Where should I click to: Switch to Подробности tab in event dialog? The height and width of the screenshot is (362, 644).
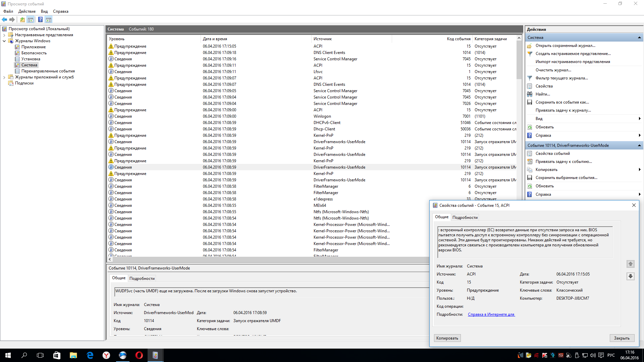click(465, 218)
